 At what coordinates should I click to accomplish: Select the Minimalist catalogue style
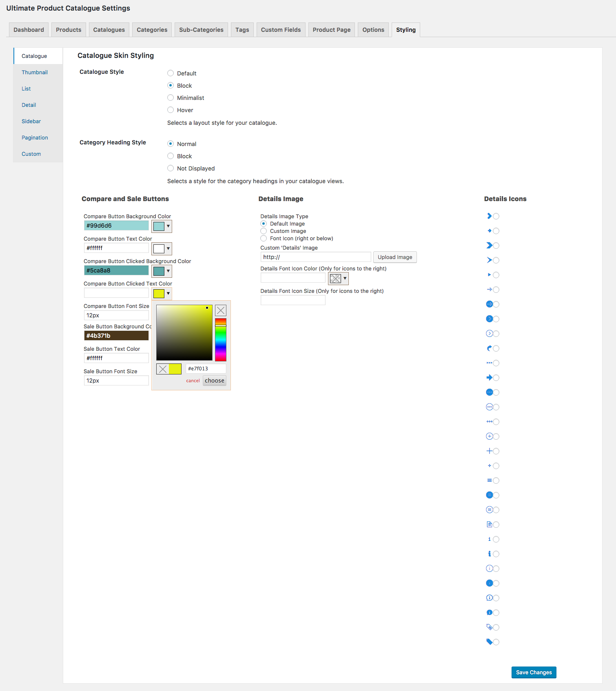tap(171, 98)
